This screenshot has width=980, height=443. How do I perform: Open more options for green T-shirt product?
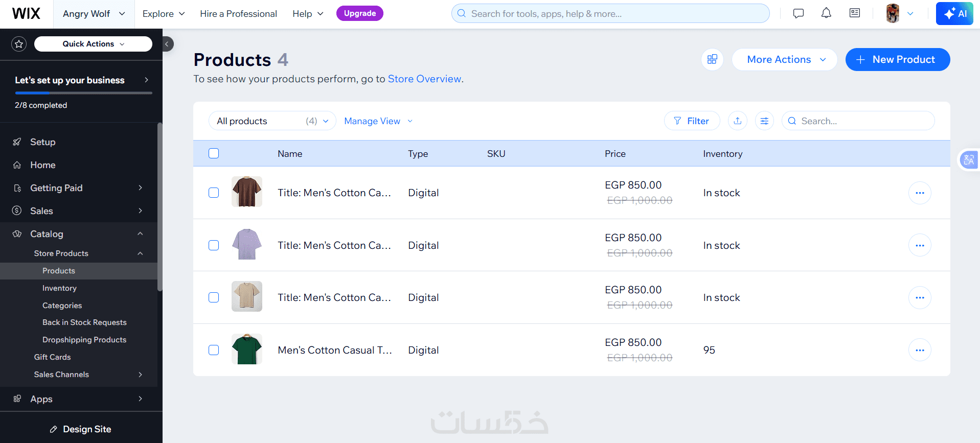pos(920,350)
